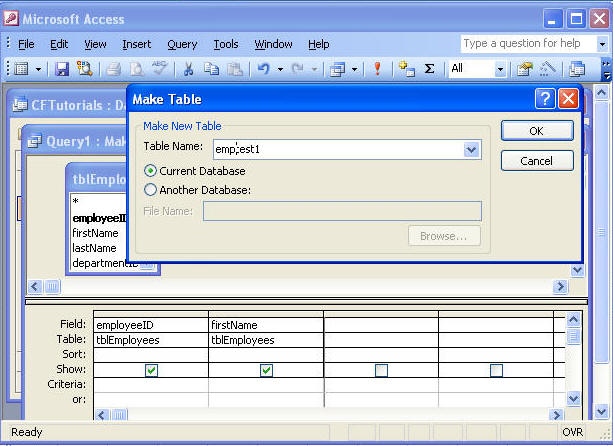
Task: Click the Datasheet View toolbar icon
Action: 22,69
